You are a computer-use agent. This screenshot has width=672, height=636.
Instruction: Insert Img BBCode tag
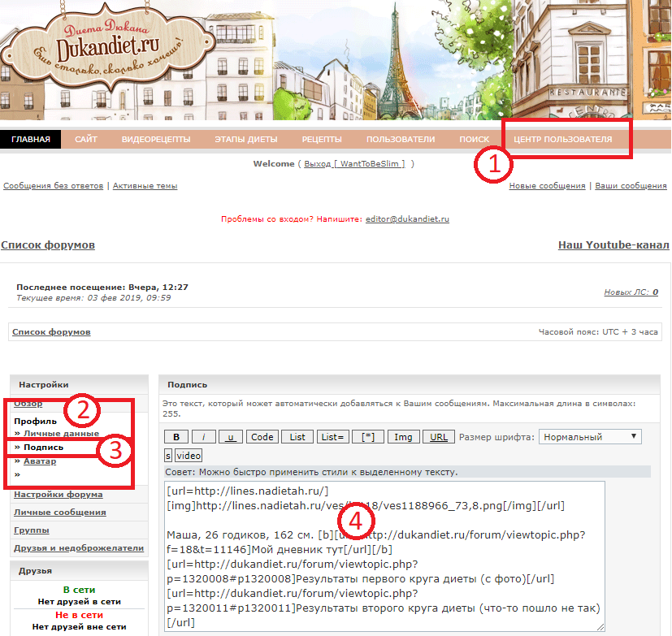[x=403, y=437]
